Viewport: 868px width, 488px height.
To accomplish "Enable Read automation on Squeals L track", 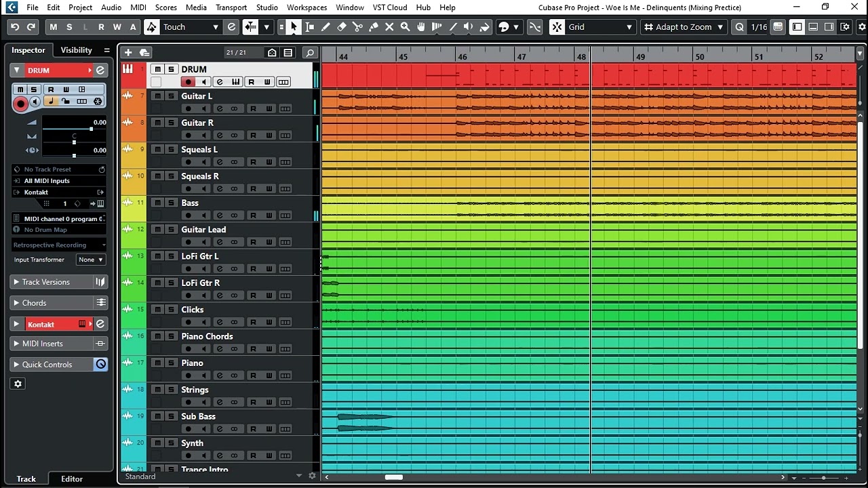I will 253,162.
